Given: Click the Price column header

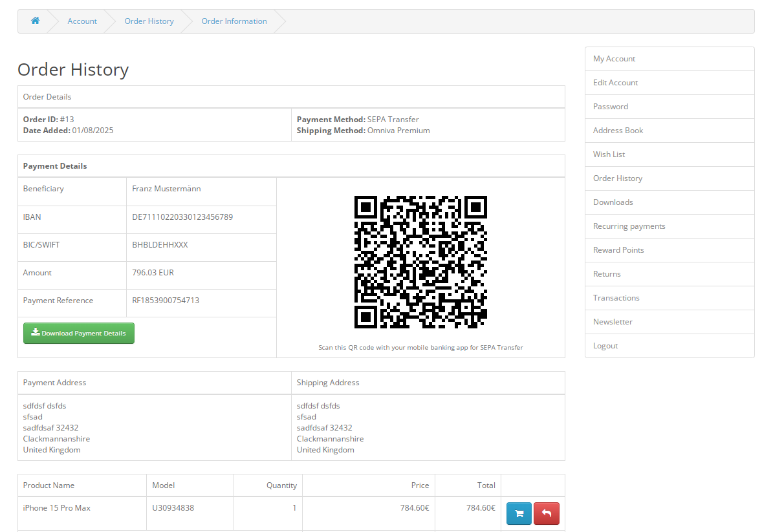Looking at the screenshot, I should pyautogui.click(x=420, y=485).
